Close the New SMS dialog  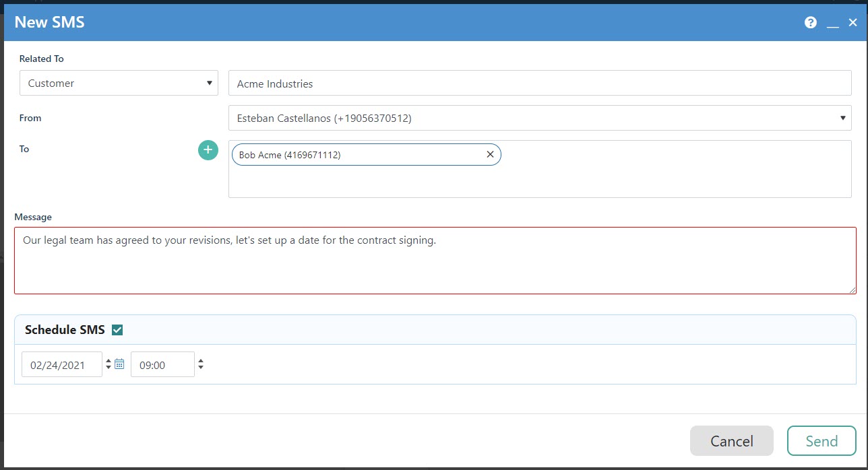[853, 22]
